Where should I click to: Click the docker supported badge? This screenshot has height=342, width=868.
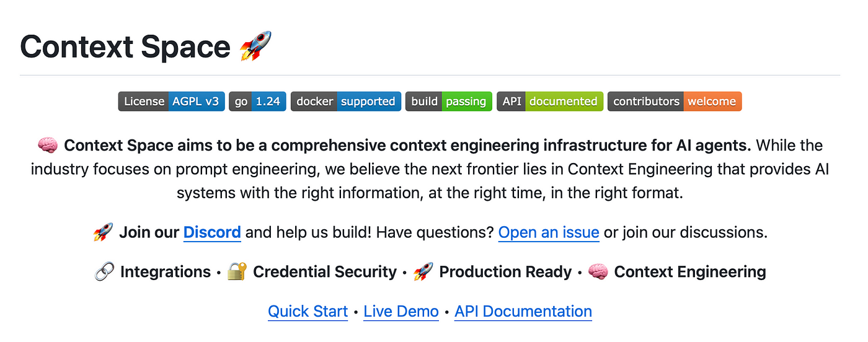click(345, 102)
